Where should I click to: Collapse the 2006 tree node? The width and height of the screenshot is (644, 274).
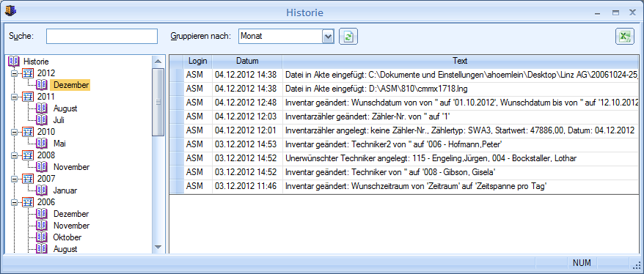click(x=15, y=202)
